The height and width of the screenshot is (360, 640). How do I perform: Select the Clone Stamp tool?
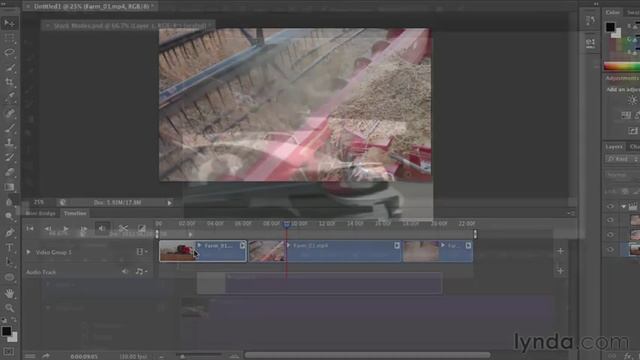click(9, 143)
